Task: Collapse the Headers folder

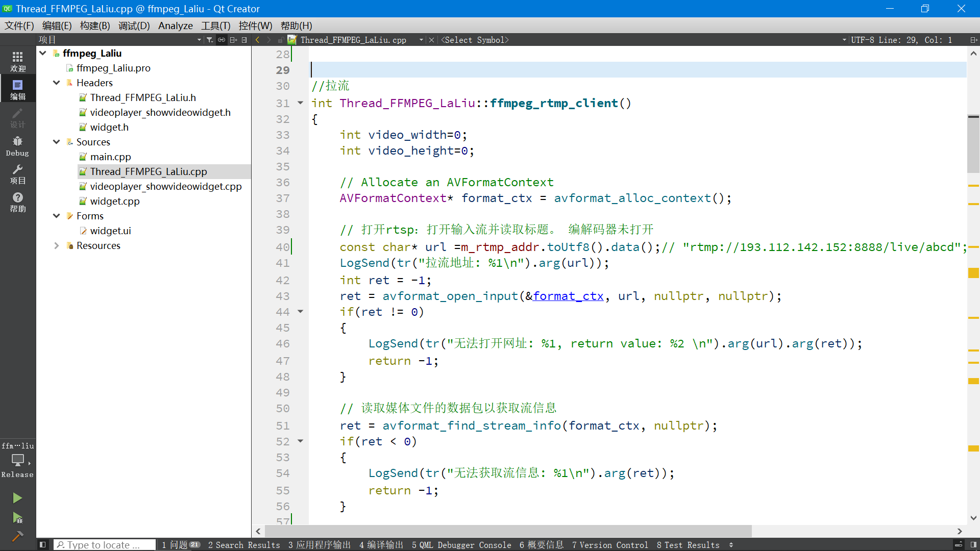Action: [57, 83]
